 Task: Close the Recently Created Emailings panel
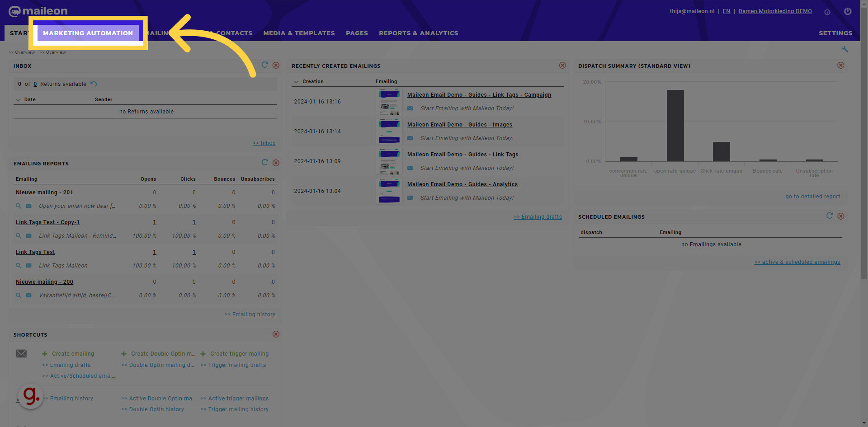click(562, 65)
